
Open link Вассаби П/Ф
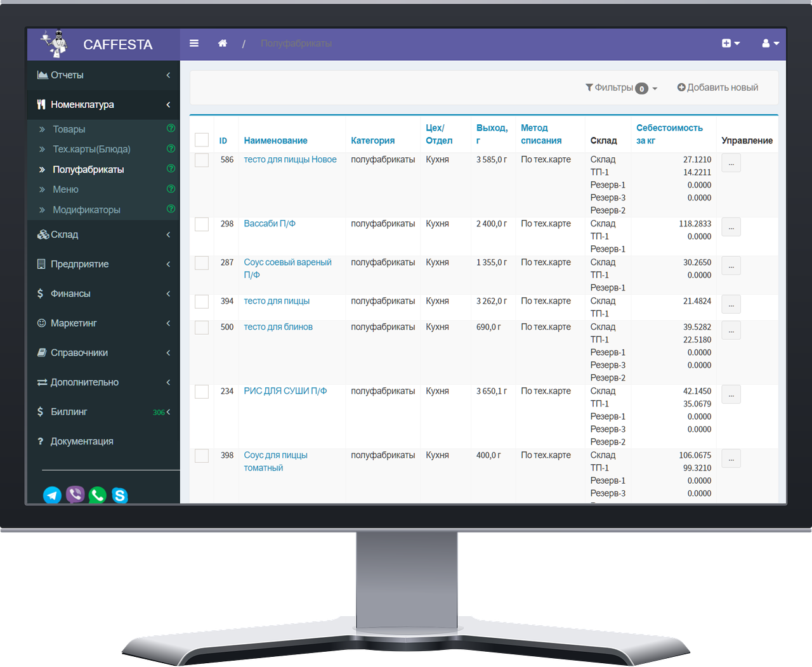[270, 224]
